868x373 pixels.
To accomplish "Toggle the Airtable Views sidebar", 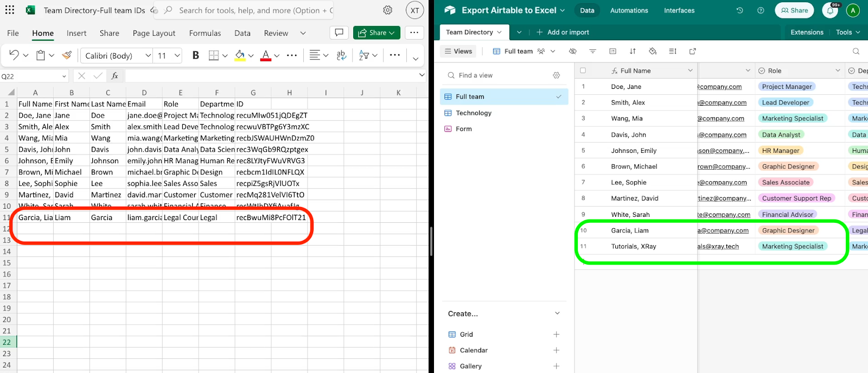I will click(x=458, y=51).
